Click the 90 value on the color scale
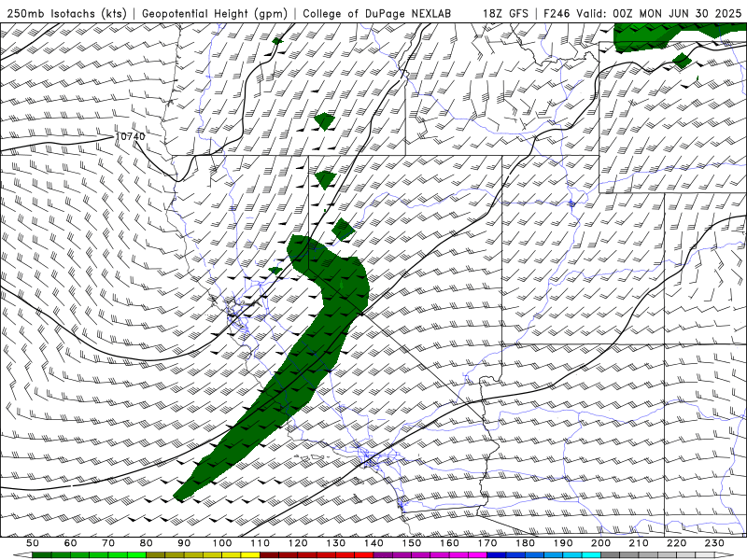The image size is (747, 560). [x=184, y=543]
